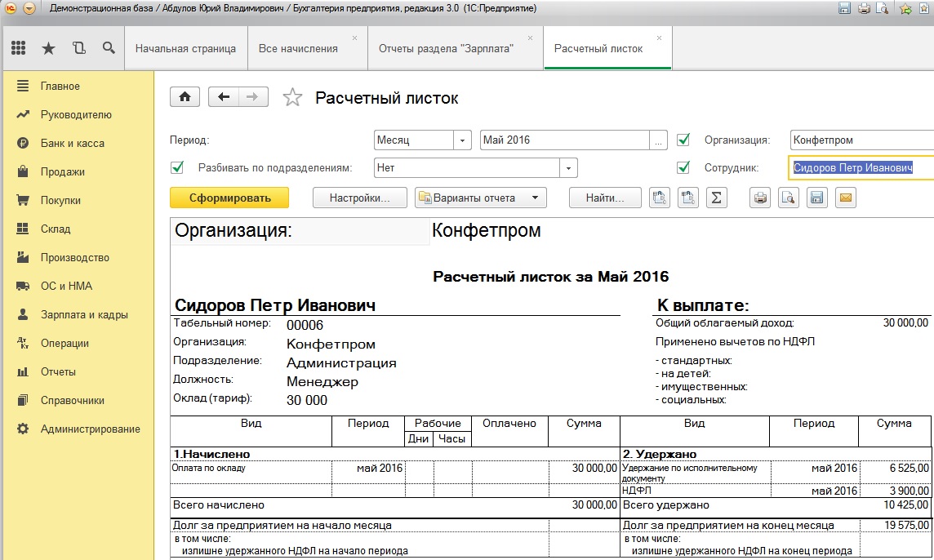The image size is (934, 560).
Task: Go to the home page with the house button
Action: pyautogui.click(x=185, y=96)
